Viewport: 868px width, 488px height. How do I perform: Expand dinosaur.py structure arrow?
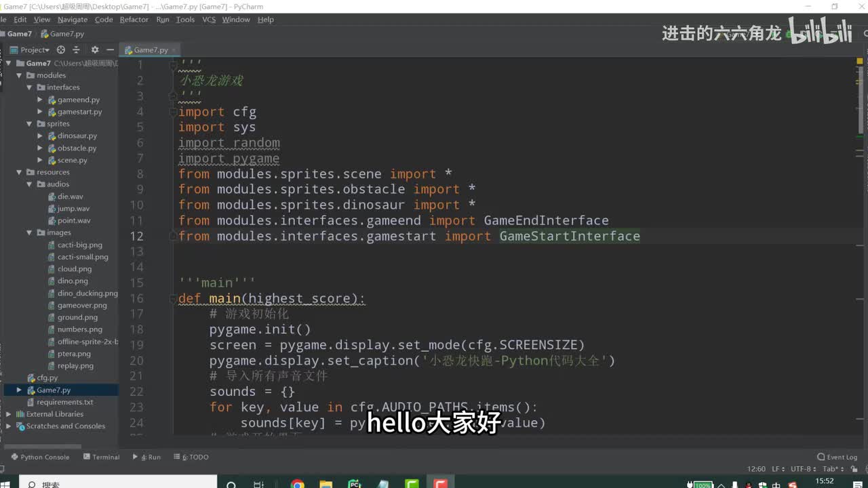tap(40, 136)
